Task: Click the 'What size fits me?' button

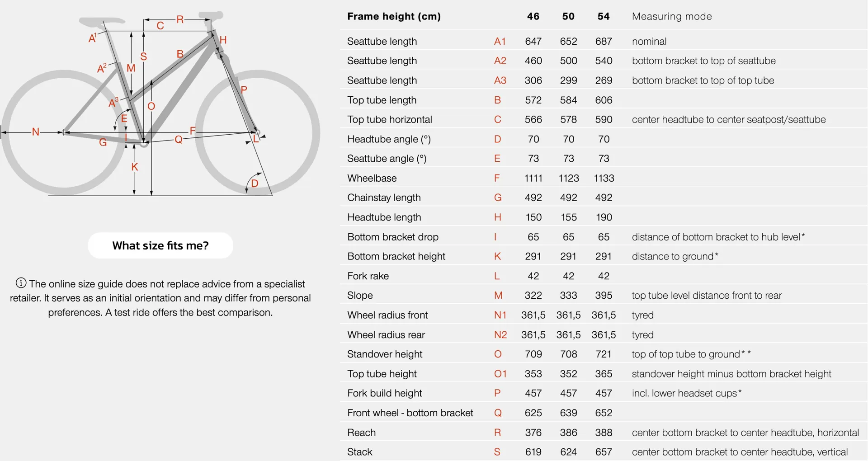Action: (x=160, y=245)
